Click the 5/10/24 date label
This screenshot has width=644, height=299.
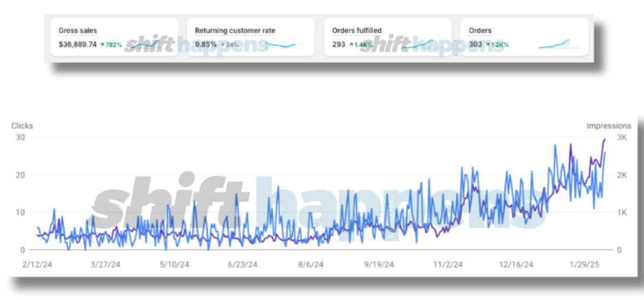[174, 265]
